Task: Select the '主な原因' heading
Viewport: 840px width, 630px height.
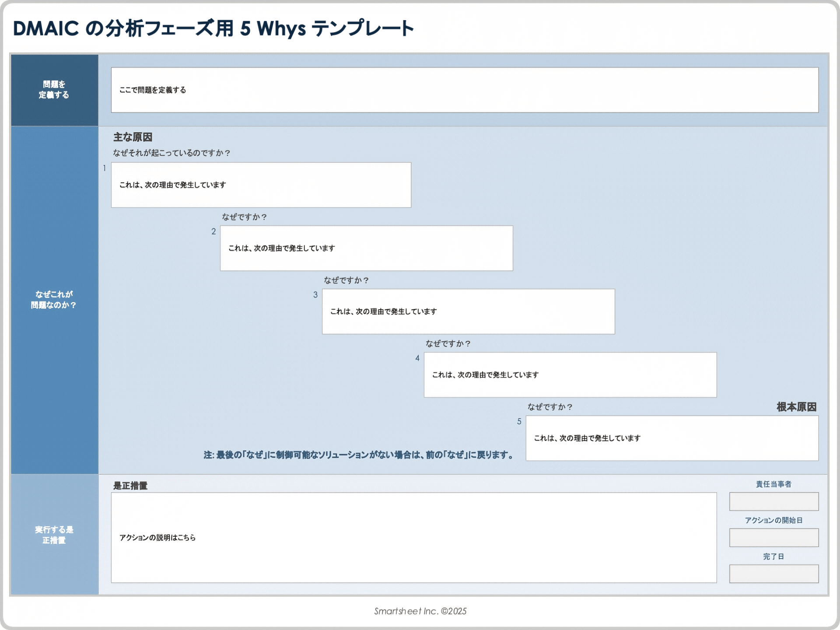Action: coord(133,137)
